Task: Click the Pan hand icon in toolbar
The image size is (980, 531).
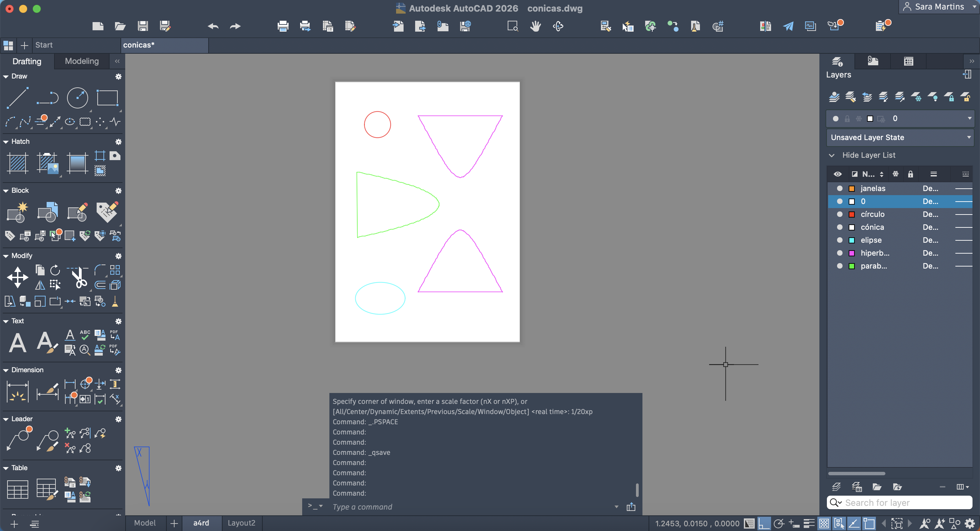Action: (x=535, y=26)
